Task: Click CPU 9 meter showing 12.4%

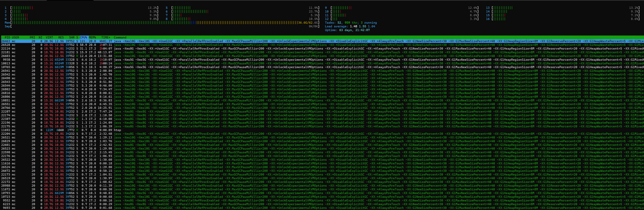Action: point(402,8)
